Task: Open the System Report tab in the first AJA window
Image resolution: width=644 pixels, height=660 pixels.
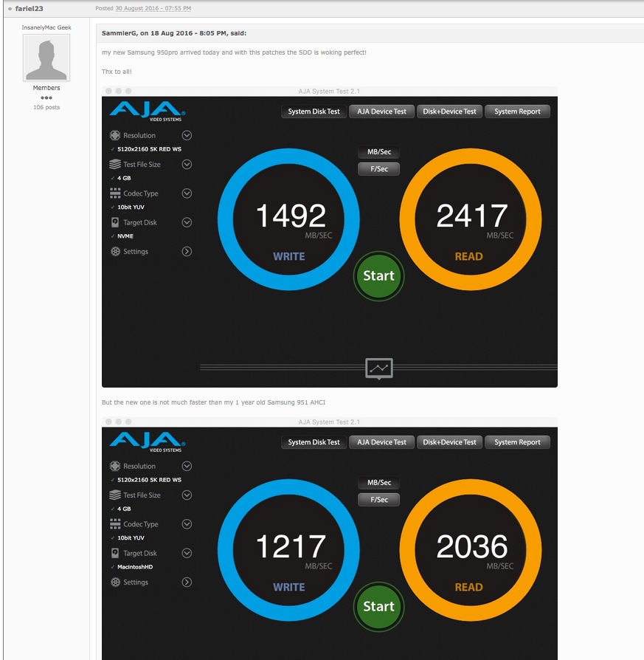Action: [517, 111]
